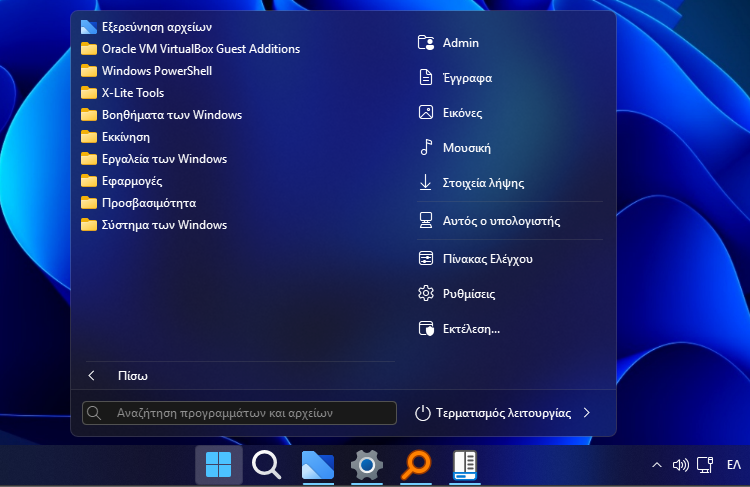Image resolution: width=750 pixels, height=487 pixels.
Task: Open the Σύστημα των Windows folder
Action: (154, 225)
